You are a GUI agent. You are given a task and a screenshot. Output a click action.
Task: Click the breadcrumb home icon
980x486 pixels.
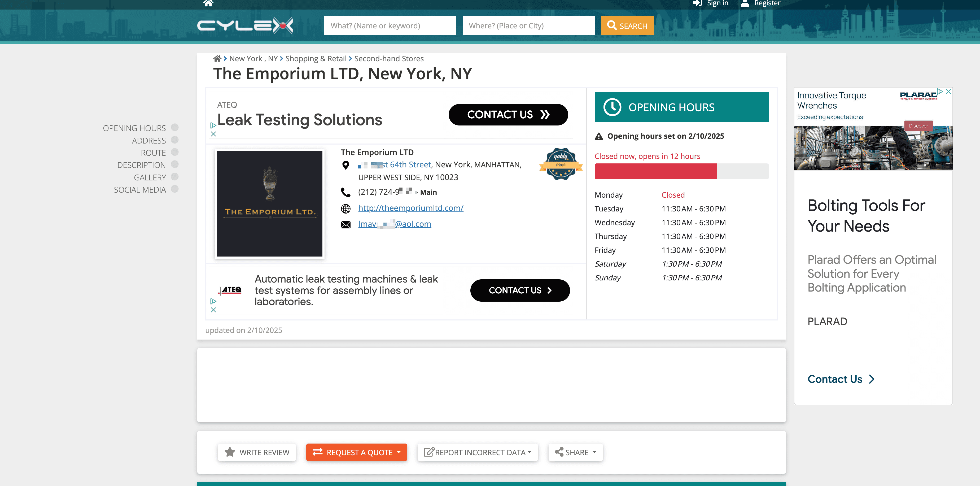click(x=217, y=59)
